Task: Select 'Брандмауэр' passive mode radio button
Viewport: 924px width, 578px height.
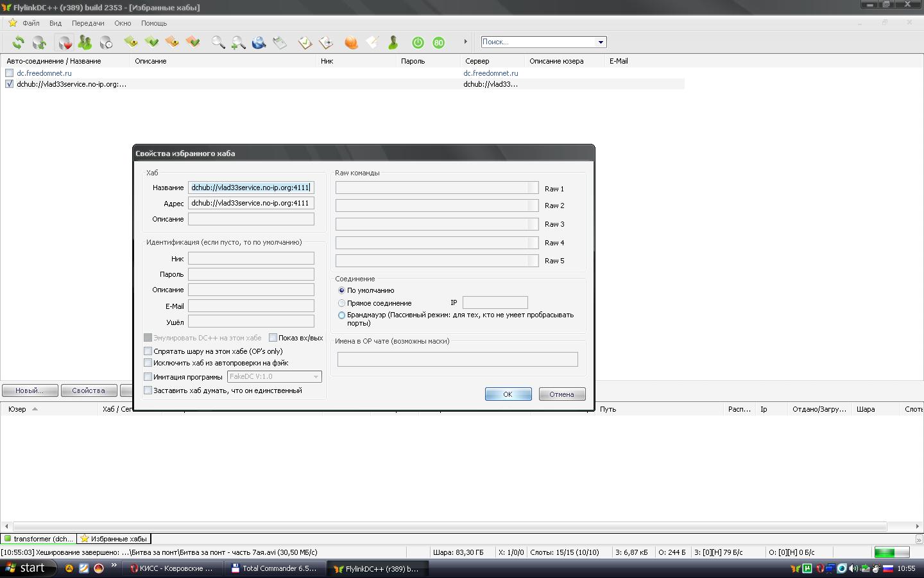Action: (341, 315)
